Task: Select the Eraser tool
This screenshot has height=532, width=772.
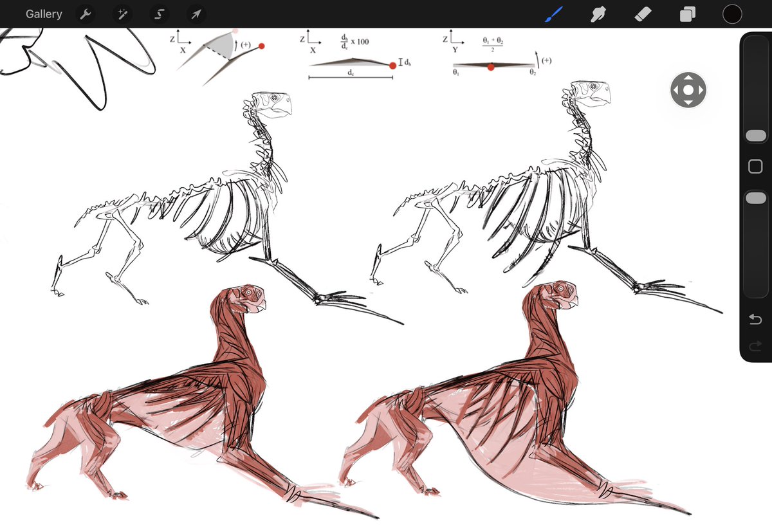Action: 643,14
